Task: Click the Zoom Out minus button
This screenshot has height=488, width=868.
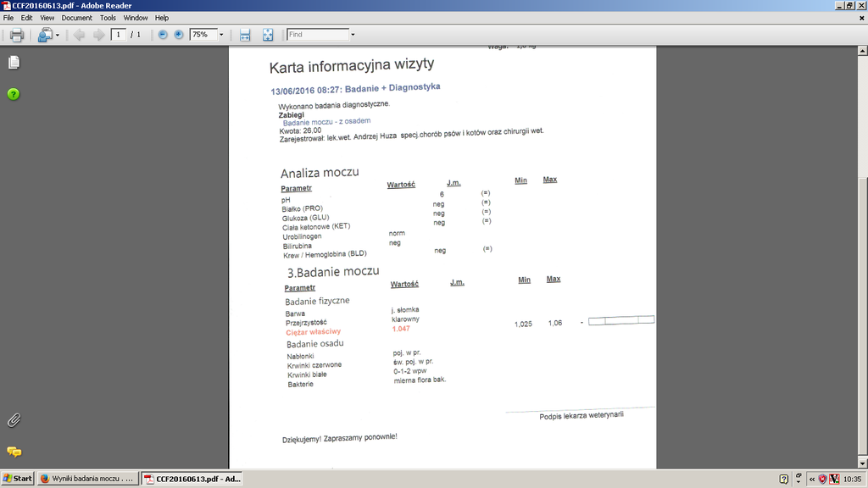Action: (x=163, y=35)
